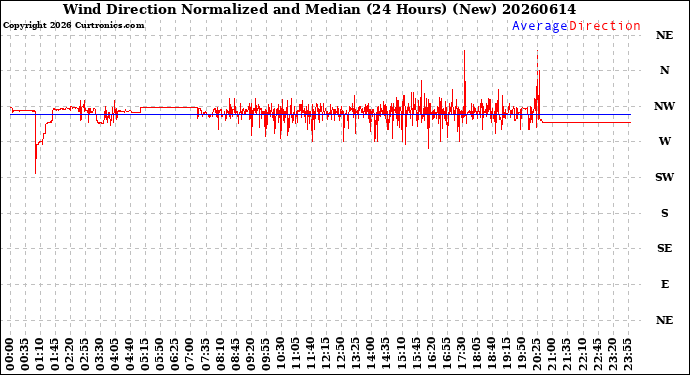Click the 02:55 time axis label
Screen dimensions: 690x375
pos(85,354)
